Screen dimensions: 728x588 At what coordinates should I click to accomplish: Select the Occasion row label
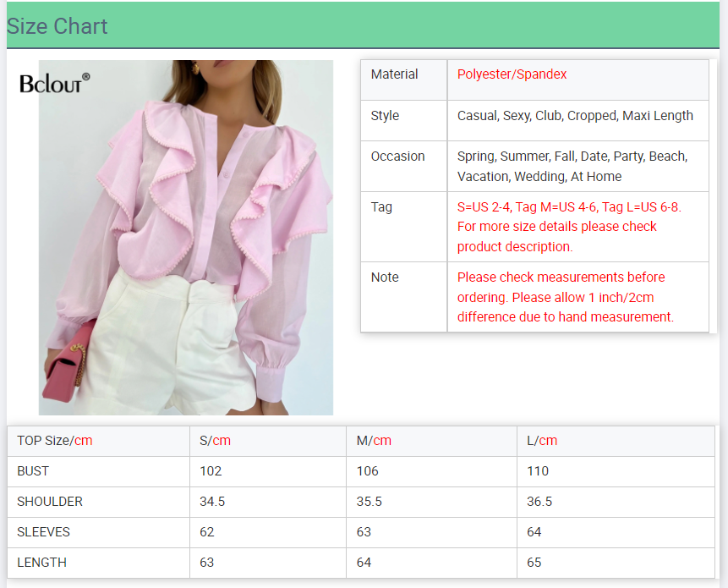tap(397, 157)
